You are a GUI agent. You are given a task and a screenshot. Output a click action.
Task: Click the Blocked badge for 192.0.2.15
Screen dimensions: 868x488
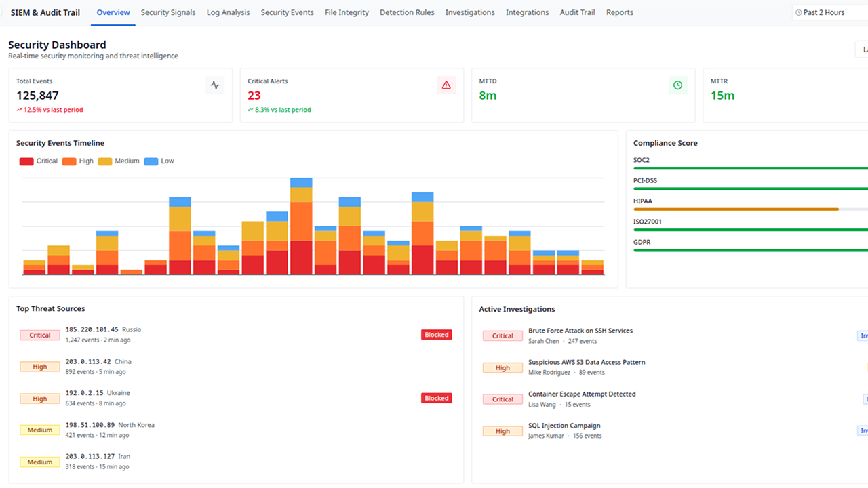(437, 398)
